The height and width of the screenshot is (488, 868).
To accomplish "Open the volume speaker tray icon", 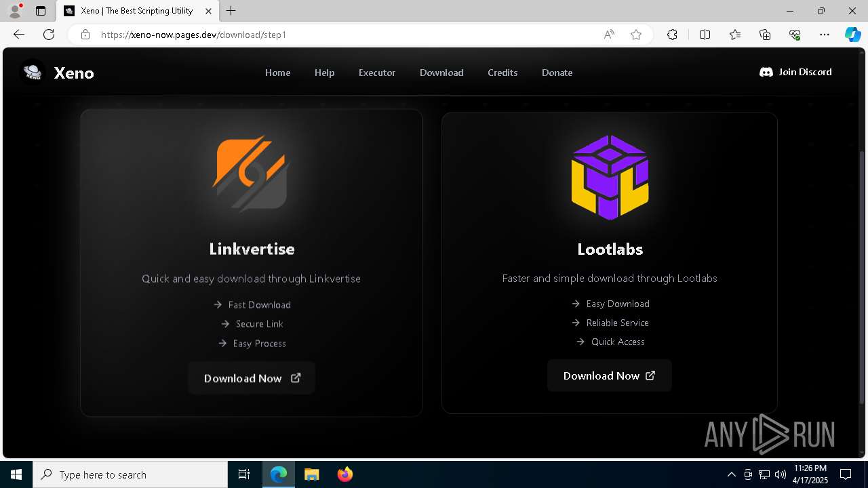I will [x=780, y=474].
